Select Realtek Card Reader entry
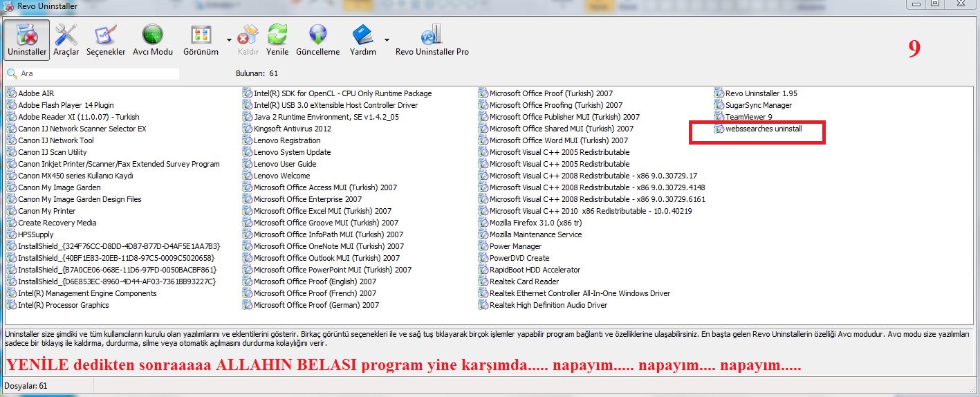Screen dimensions: 980x397 (519, 281)
